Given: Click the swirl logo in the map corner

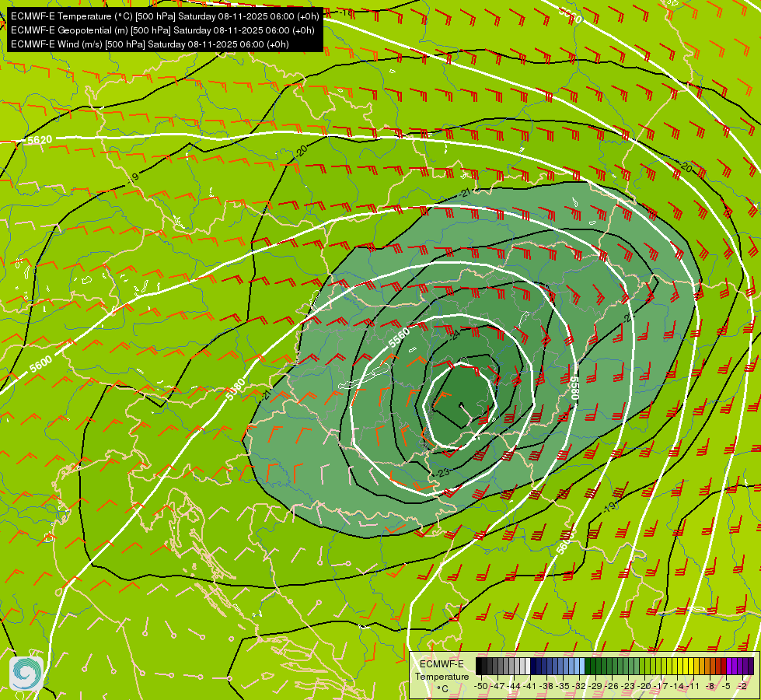Looking at the screenshot, I should [26, 673].
